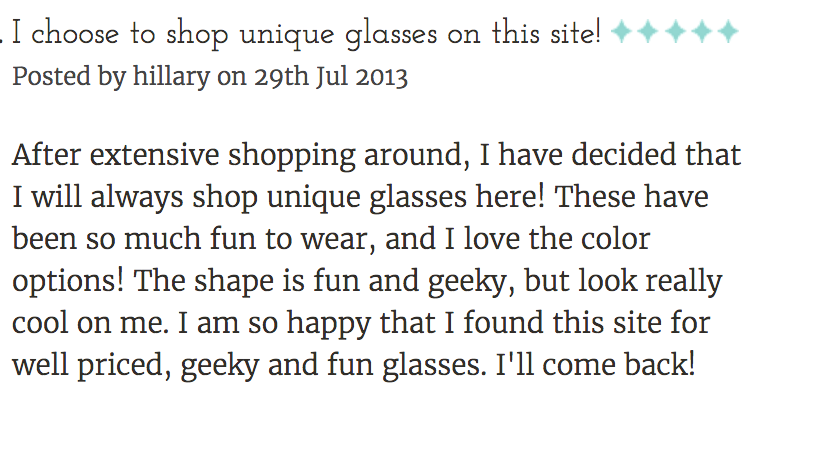
Task: Click the reviewer name hillary
Action: (x=171, y=76)
